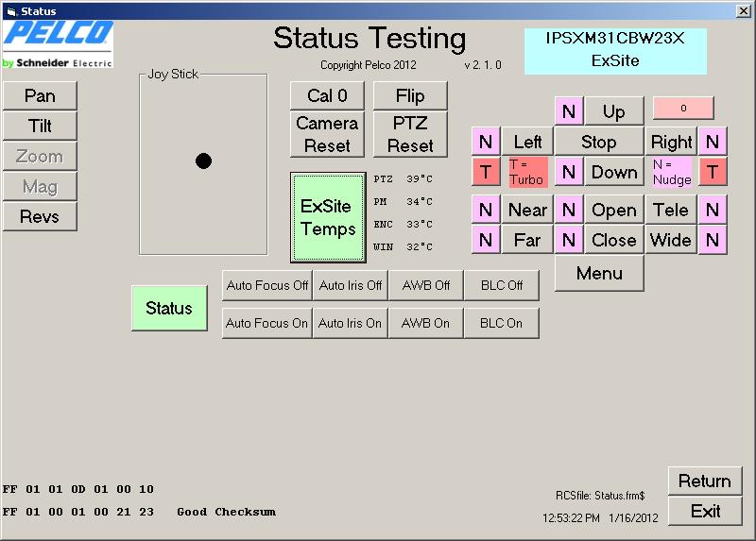Toggle the N mode beside Up

click(569, 111)
